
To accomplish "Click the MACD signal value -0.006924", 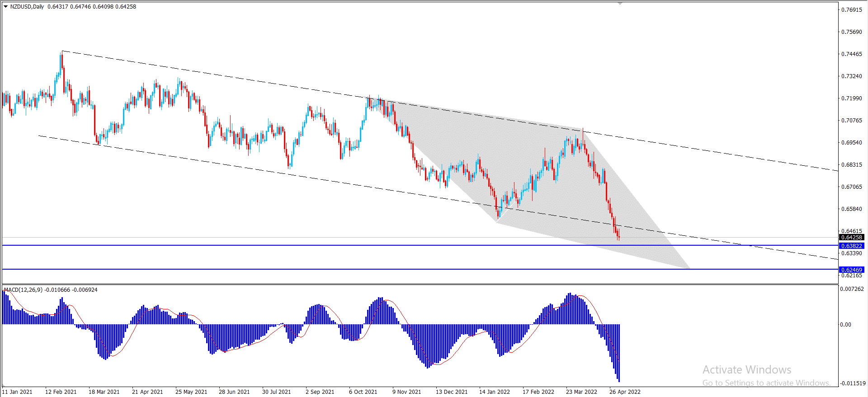I will (x=85, y=290).
